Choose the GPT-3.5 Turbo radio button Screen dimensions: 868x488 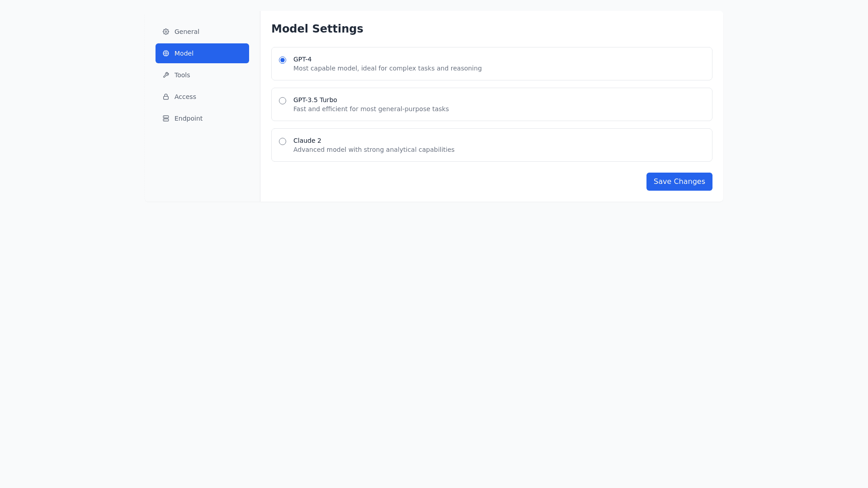(283, 101)
